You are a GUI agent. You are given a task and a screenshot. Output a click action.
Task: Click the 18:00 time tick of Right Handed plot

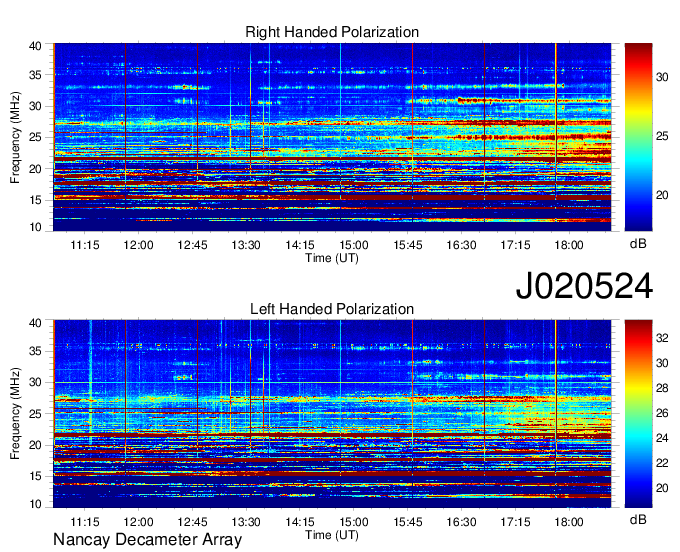[x=569, y=245]
